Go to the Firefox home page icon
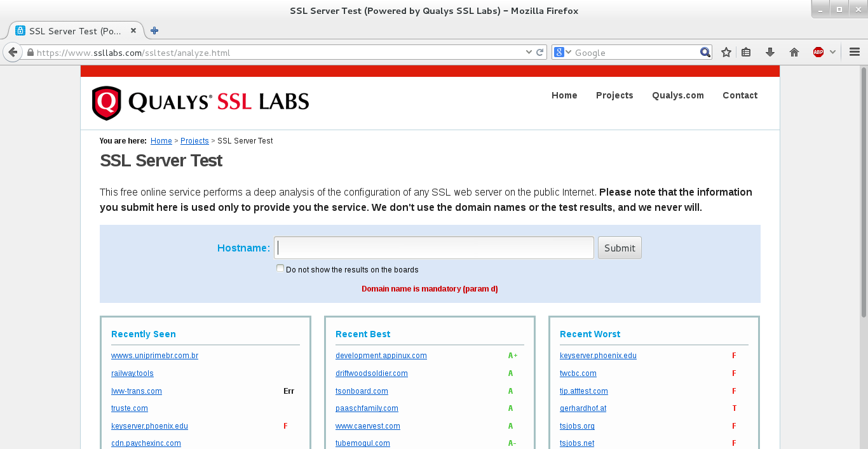This screenshot has height=449, width=868. (x=794, y=53)
